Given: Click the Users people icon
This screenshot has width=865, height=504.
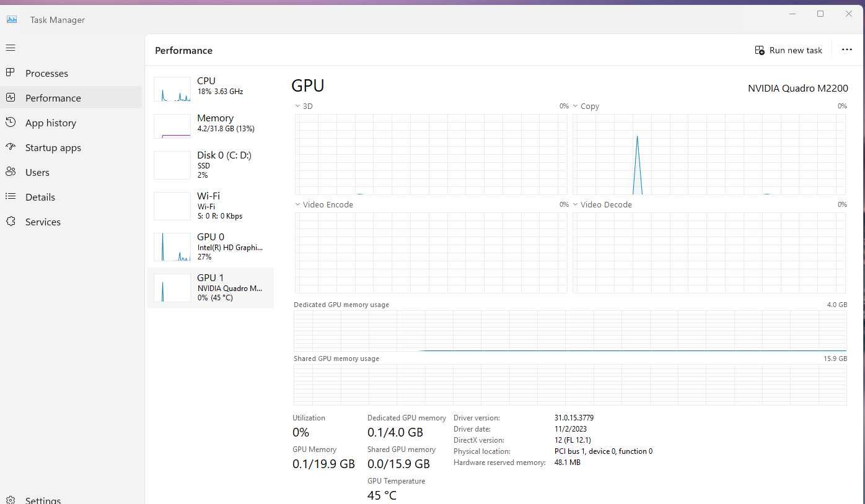Looking at the screenshot, I should tap(11, 172).
